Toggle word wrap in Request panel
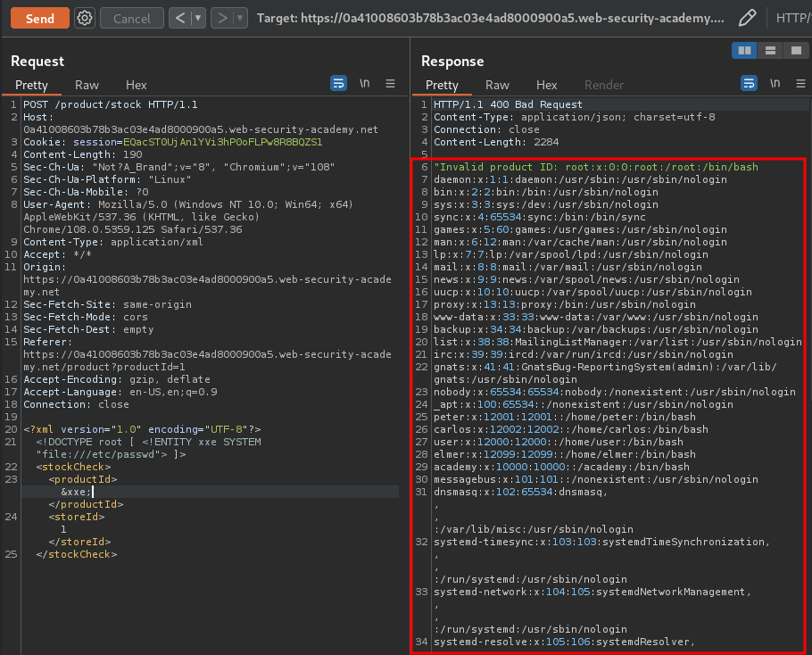Screen dimensions: 812x655 tap(339, 83)
